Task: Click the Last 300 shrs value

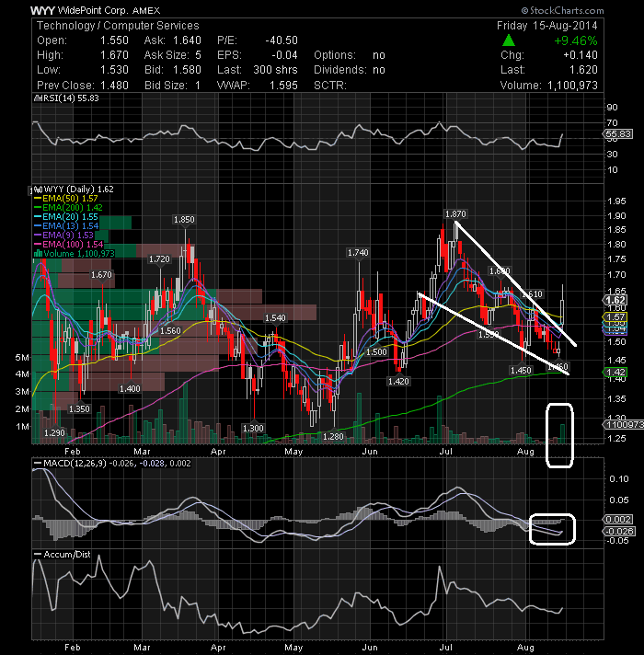Action: (275, 70)
